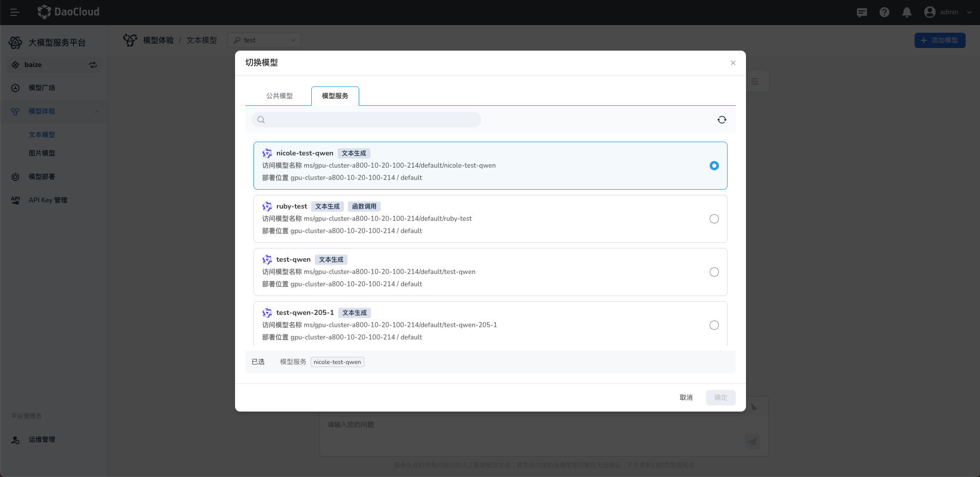The image size is (980, 477).
Task: Select the ruby-test radio button
Action: click(x=714, y=219)
